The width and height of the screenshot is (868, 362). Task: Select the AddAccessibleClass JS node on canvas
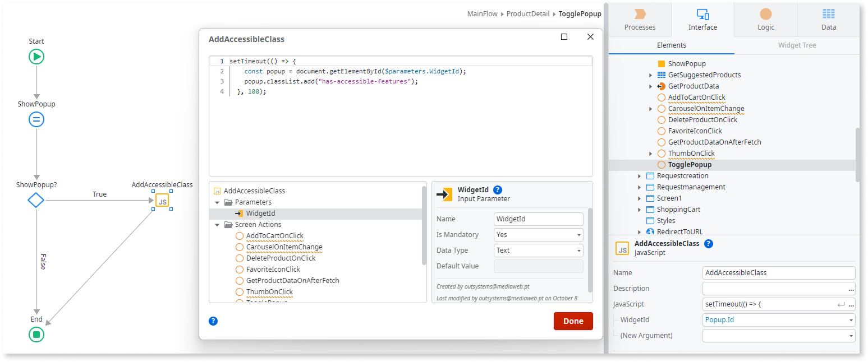click(x=162, y=201)
